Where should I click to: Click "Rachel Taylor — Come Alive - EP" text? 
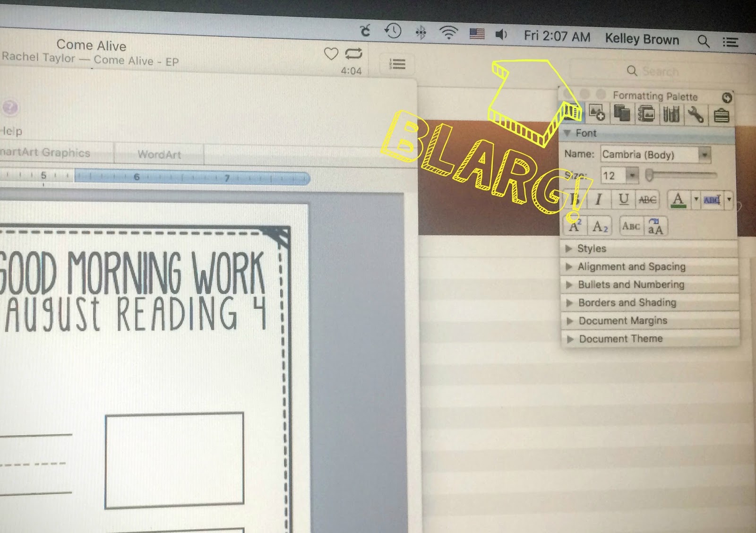[90, 59]
